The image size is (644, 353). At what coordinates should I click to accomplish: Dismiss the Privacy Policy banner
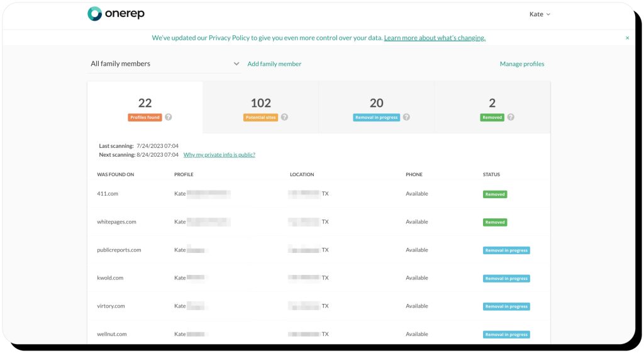(627, 38)
